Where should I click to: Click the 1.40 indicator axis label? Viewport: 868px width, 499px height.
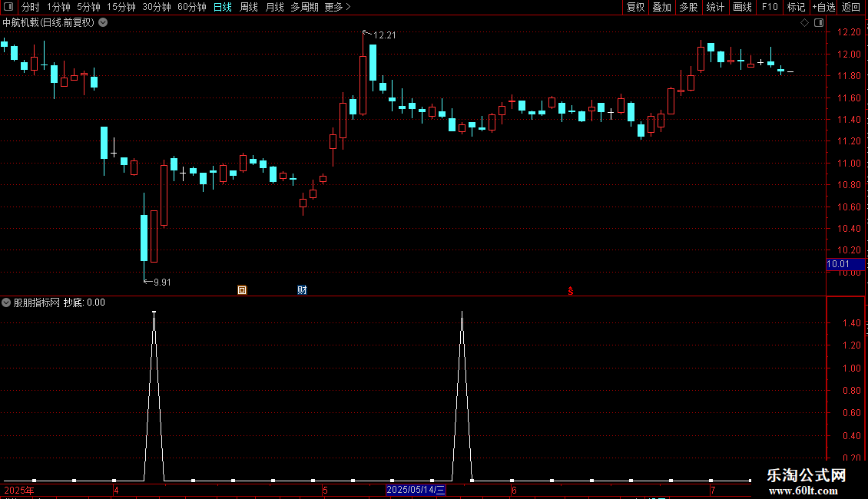click(x=851, y=323)
